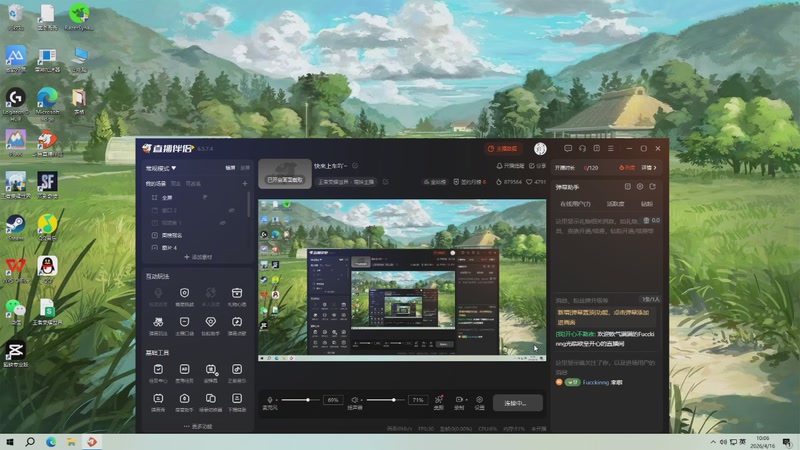Viewport: 800px width, 450px height.
Task: Click the last icon in 基础工具 grid
Action: click(237, 398)
